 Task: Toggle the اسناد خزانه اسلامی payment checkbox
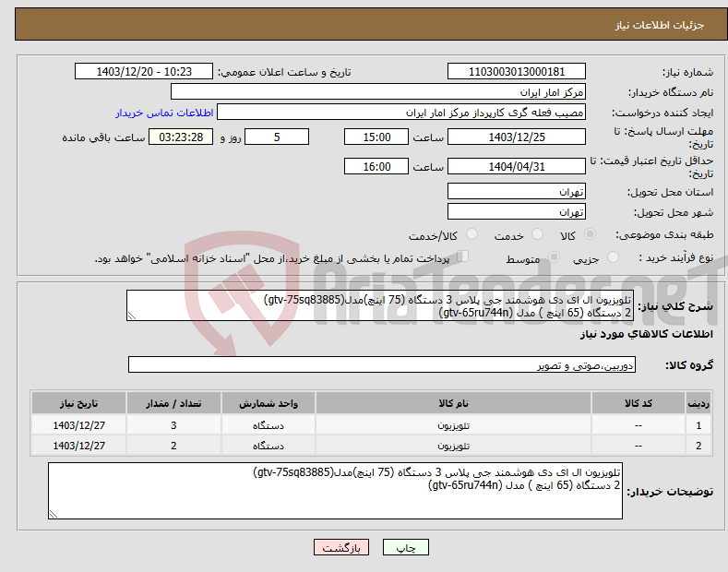click(463, 256)
